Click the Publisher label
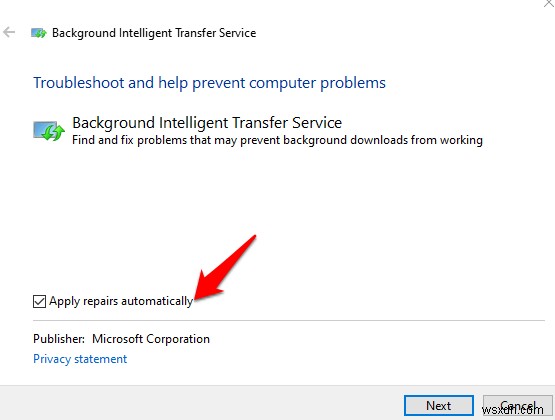The height and width of the screenshot is (420, 555). tap(59, 339)
